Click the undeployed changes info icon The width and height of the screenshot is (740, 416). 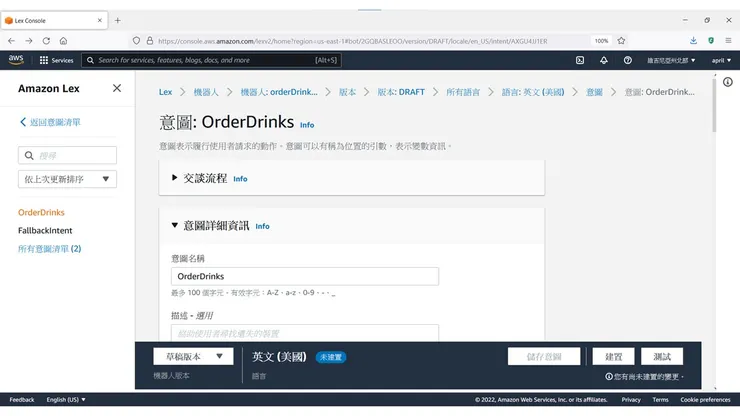(x=609, y=376)
